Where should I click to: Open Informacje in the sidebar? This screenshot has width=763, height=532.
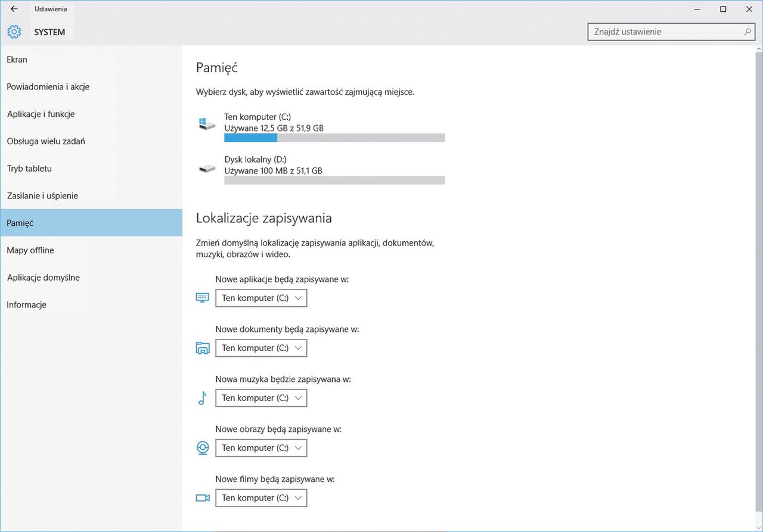(91, 305)
